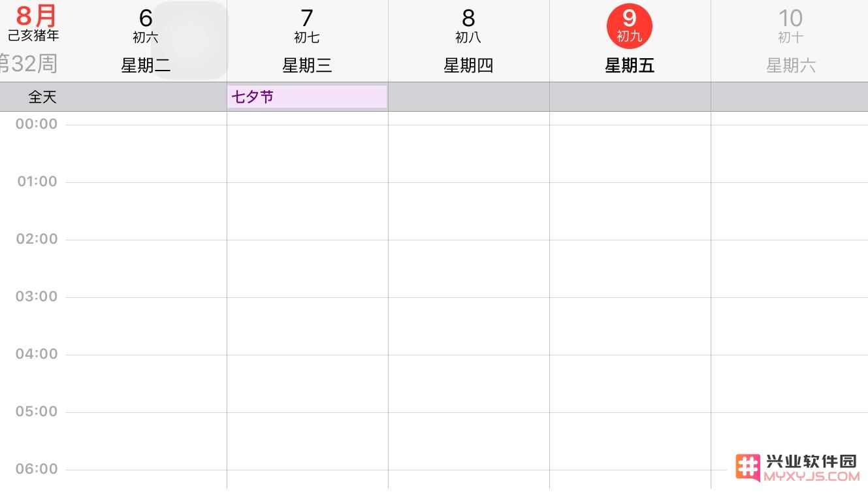Screen dimensions: 868x492
Task: Select Saturday the 10th header
Action: coord(790,41)
